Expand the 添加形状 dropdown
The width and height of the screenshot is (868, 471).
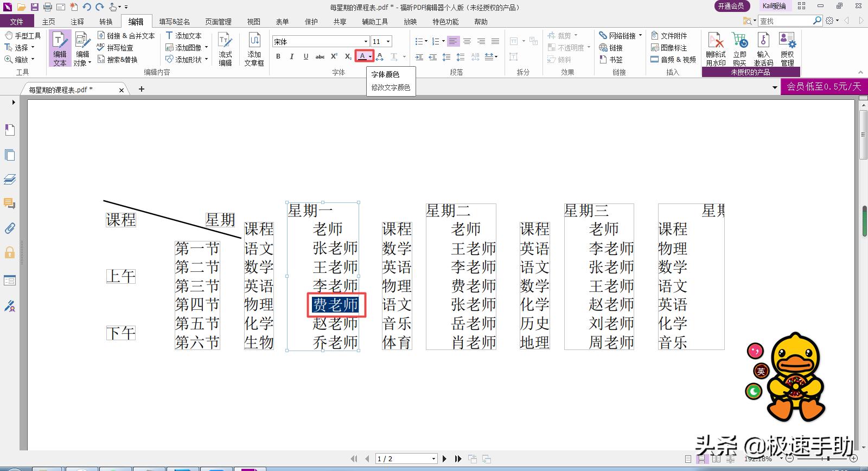[x=207, y=59]
